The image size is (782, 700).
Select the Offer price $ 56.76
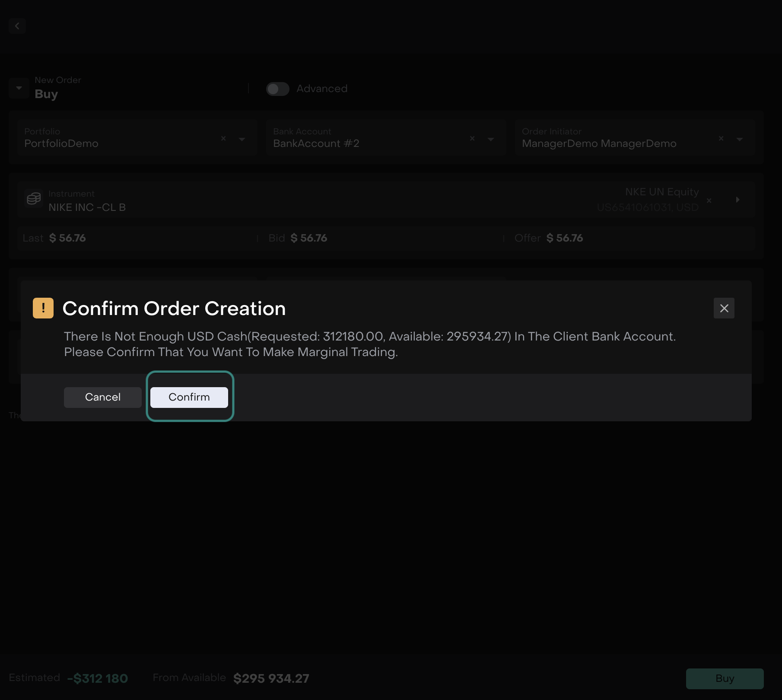564,238
